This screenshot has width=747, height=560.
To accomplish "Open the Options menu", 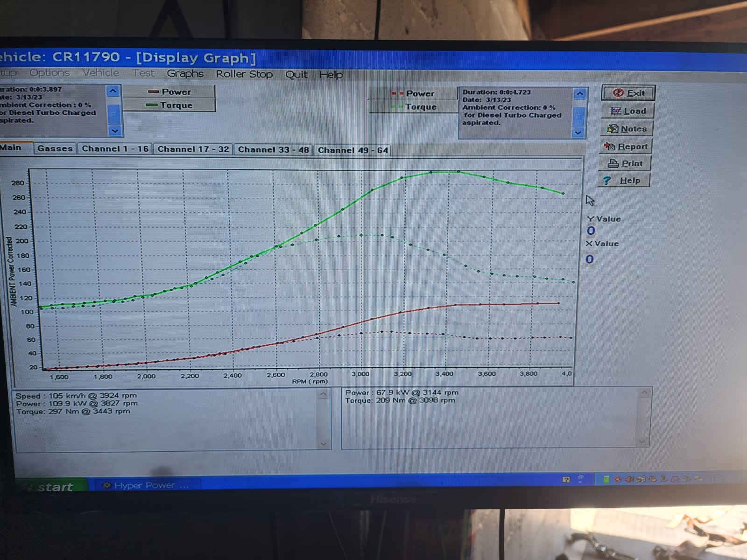I will (49, 73).
